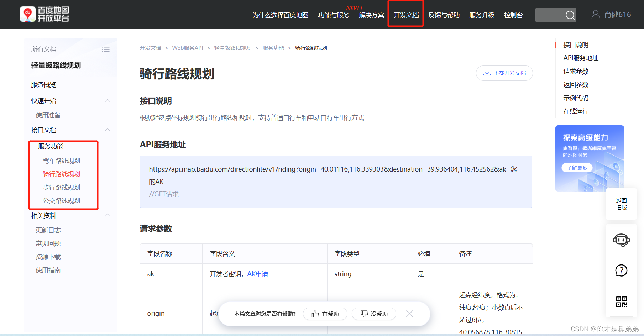Collapse the 相关资料 section
The width and height of the screenshot is (644, 336).
108,215
